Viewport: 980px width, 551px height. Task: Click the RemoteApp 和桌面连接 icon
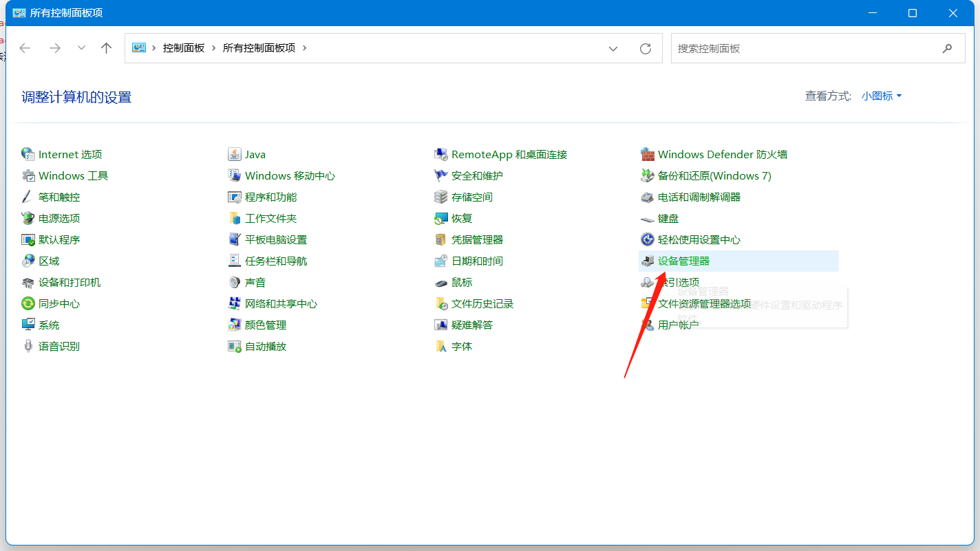[440, 154]
